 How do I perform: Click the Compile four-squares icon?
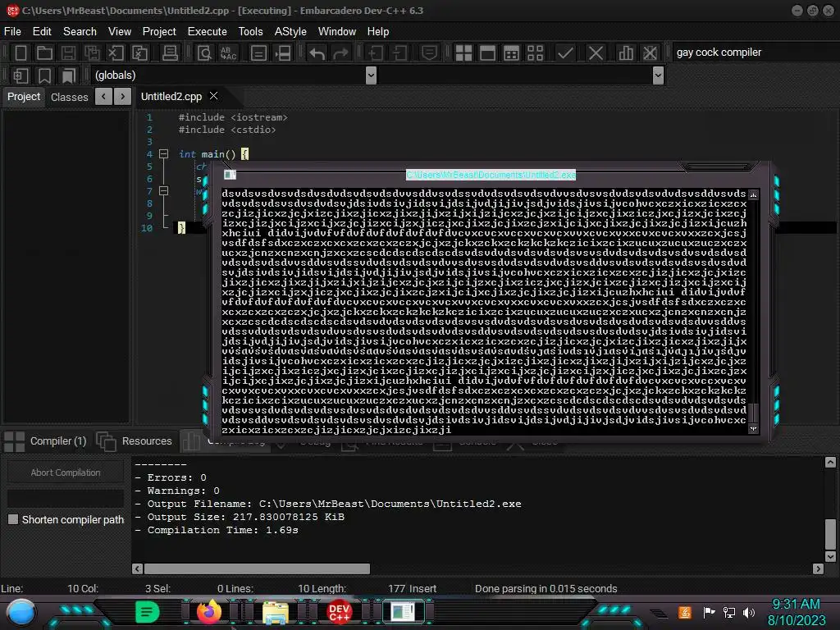point(463,53)
